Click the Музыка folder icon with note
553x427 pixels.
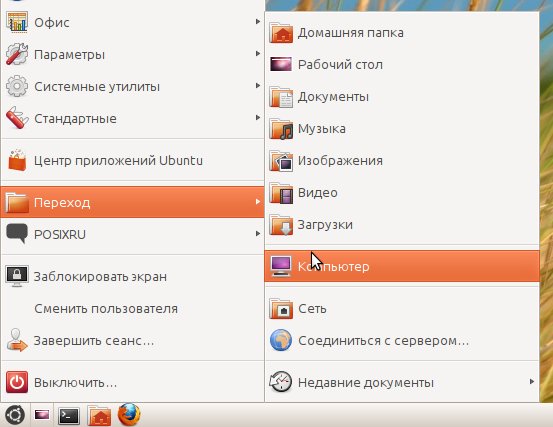281,129
